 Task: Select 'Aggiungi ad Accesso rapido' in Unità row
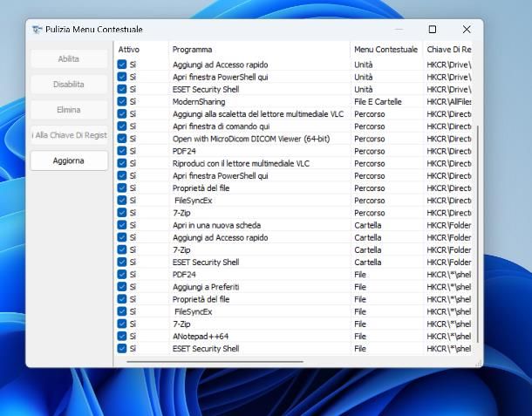pyautogui.click(x=220, y=65)
